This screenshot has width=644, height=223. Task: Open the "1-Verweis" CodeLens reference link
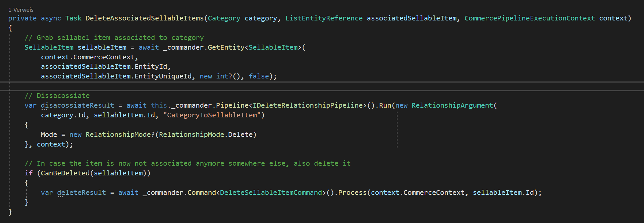point(21,10)
